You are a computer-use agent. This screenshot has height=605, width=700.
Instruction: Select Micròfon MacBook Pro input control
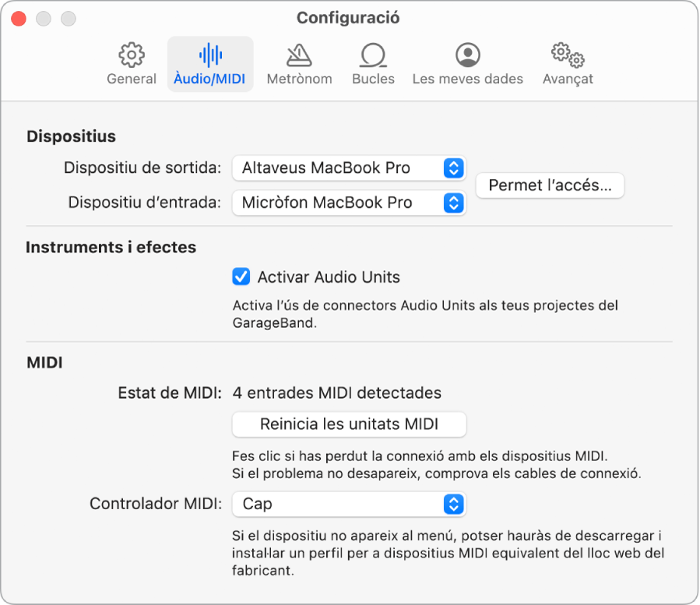[348, 203]
